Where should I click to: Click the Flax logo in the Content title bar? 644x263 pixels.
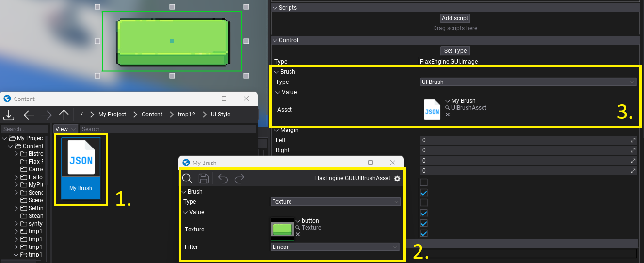coord(7,99)
